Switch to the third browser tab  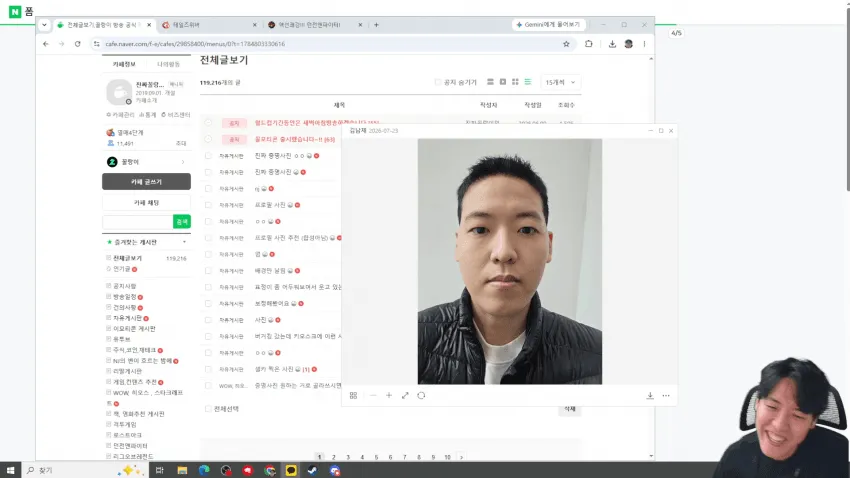point(314,25)
